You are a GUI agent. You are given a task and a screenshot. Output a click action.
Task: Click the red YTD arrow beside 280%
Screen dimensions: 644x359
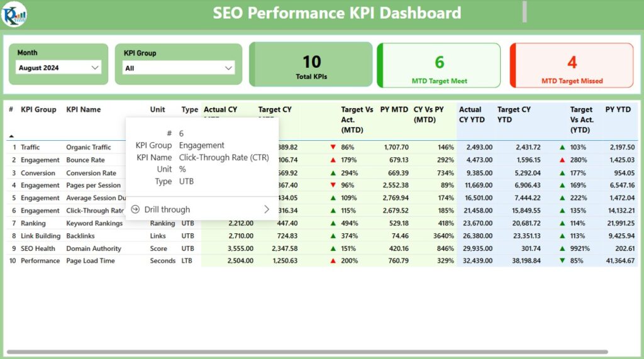(562, 160)
